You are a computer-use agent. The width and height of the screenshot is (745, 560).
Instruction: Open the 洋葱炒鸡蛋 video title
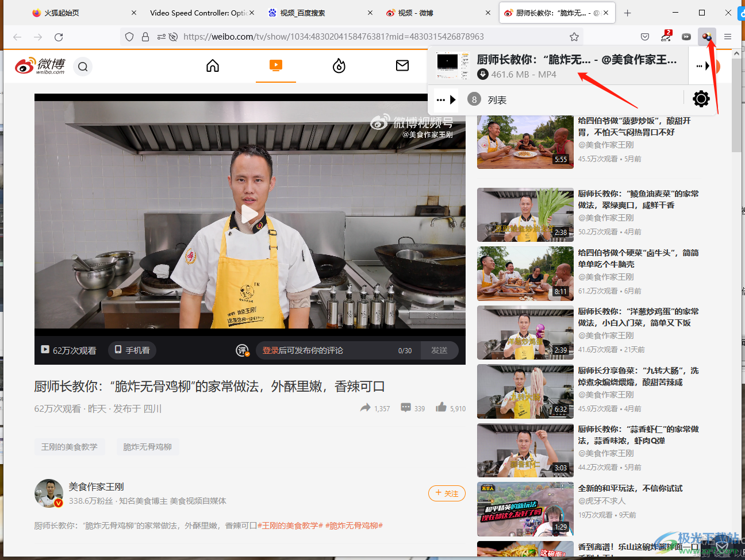click(x=639, y=317)
